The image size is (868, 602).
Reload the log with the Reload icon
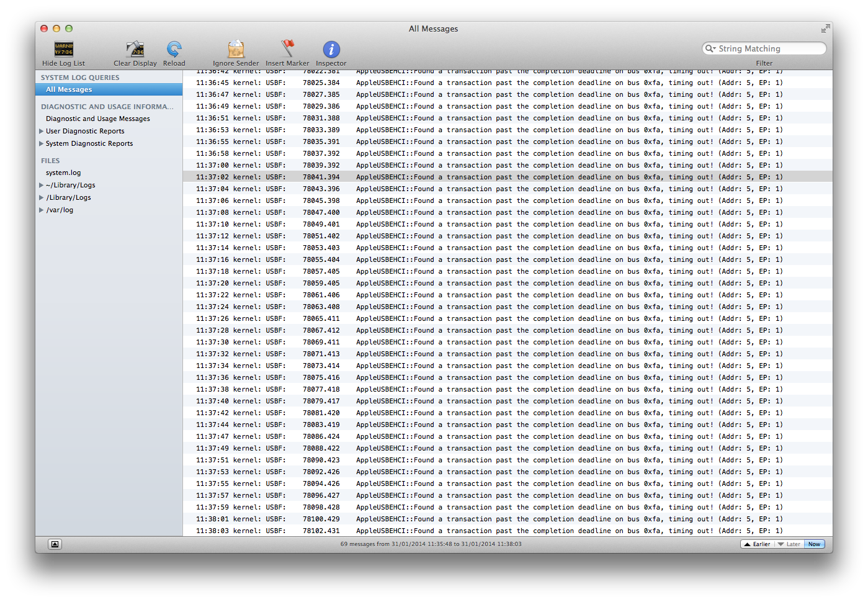174,49
